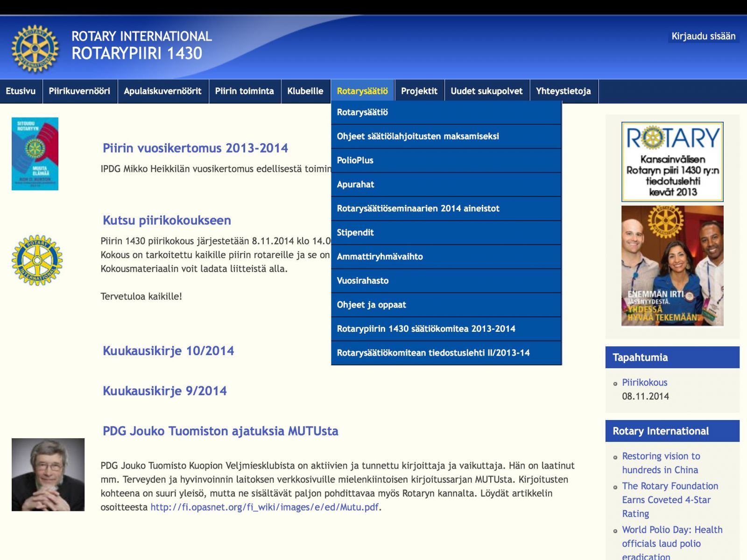Select Ammattiryhmävaihto dropdown entry
Screen dimensions: 747x560
coord(446,257)
